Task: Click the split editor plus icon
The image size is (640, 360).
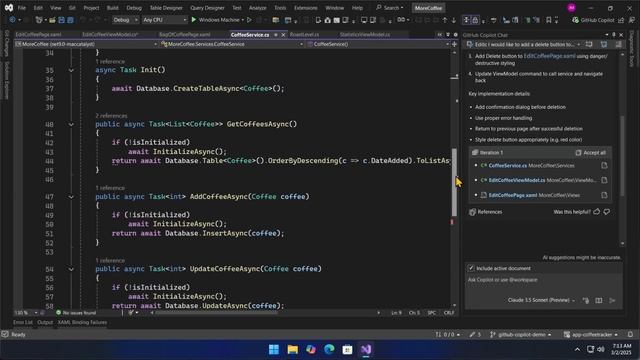Action: coord(454,44)
